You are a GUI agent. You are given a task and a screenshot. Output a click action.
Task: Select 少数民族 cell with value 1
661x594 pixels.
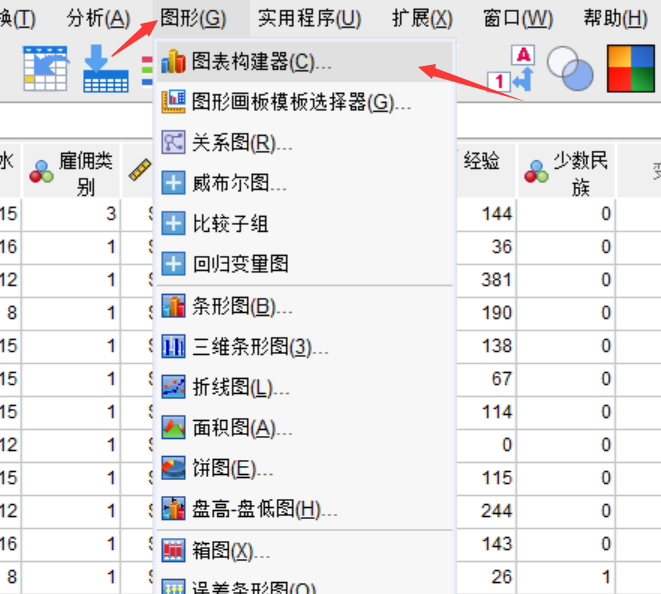567,578
